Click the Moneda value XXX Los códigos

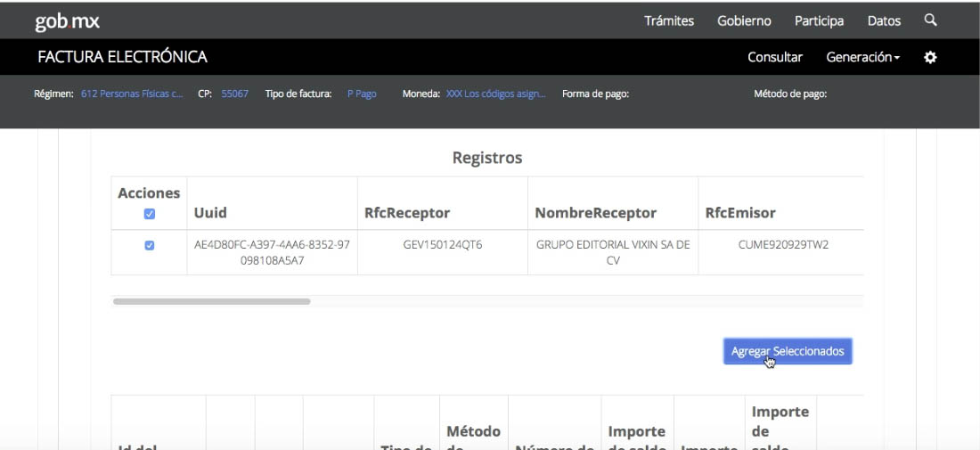(495, 94)
